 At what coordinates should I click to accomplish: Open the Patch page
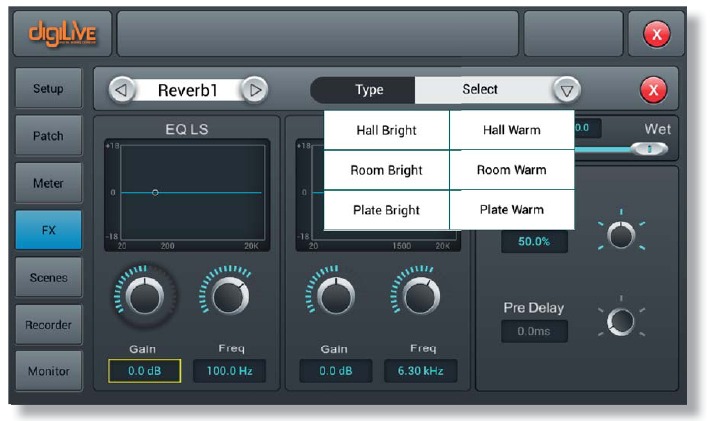click(x=49, y=135)
